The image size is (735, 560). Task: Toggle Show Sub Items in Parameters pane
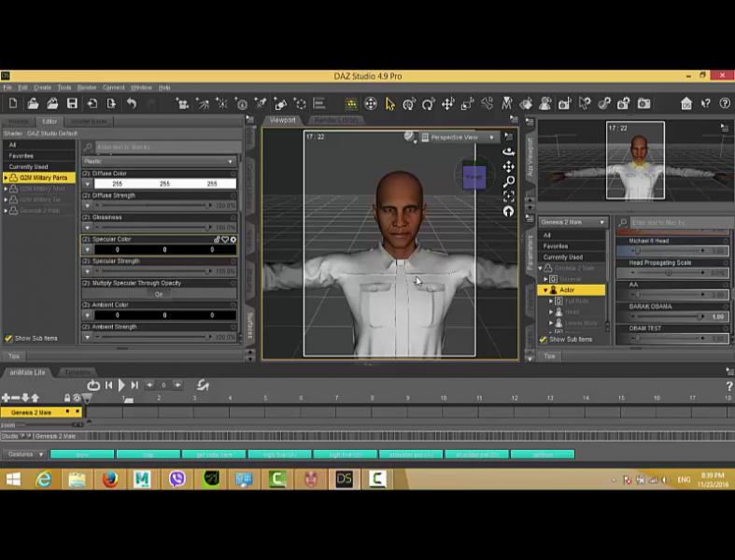pos(544,339)
